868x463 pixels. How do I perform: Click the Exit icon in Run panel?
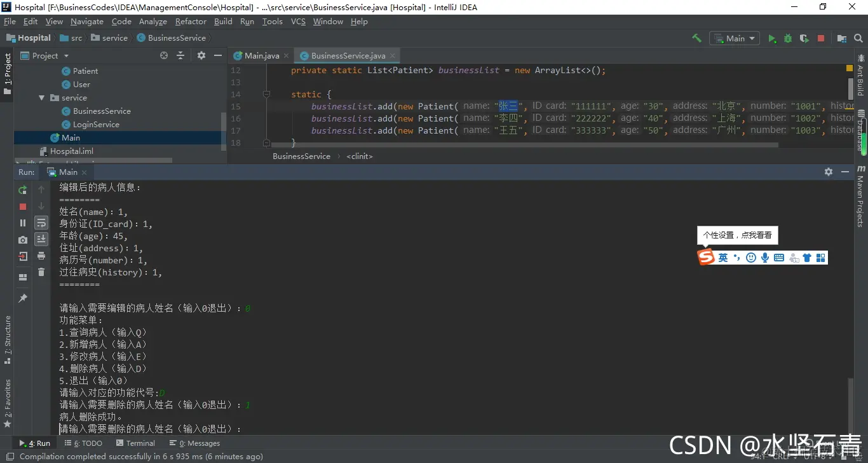23,256
